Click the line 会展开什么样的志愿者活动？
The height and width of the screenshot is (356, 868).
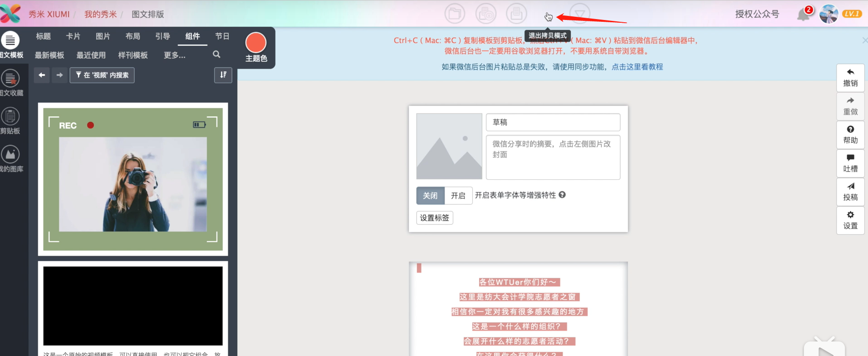(519, 341)
